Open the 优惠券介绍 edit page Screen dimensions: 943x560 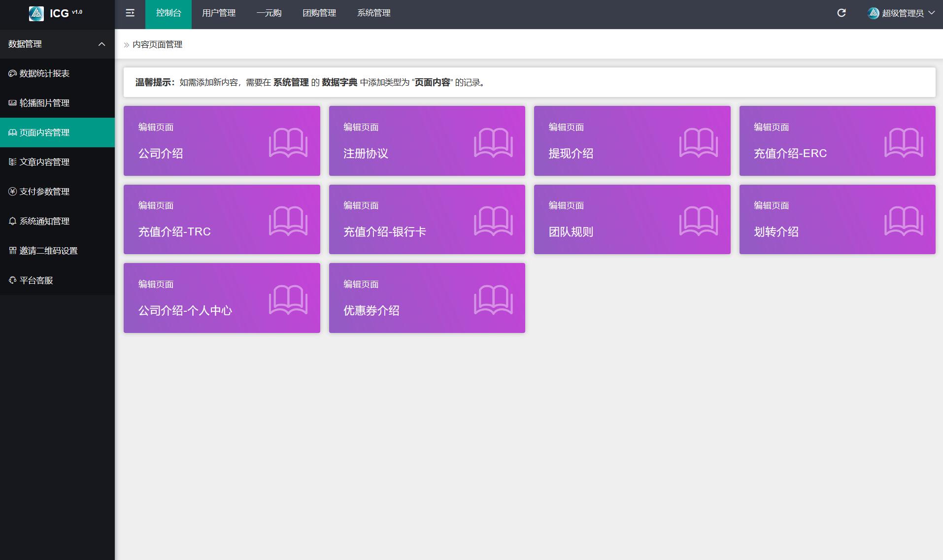pyautogui.click(x=427, y=298)
